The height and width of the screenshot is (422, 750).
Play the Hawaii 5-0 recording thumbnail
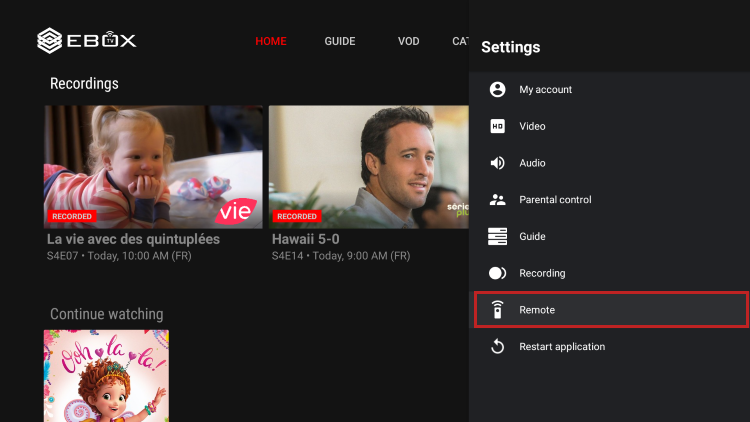368,167
